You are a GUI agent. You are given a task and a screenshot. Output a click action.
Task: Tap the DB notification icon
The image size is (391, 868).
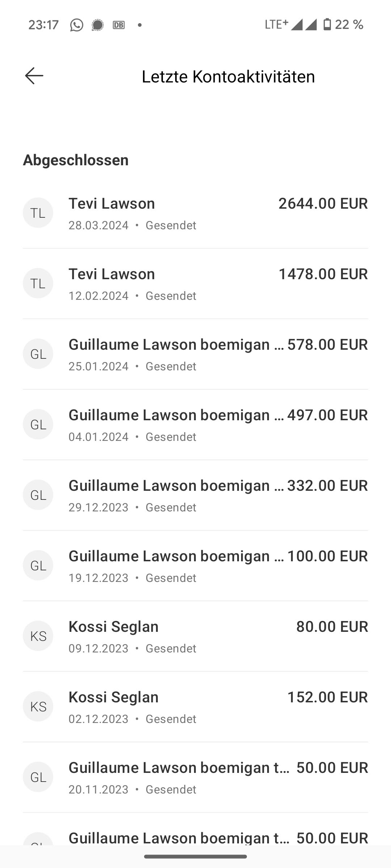[119, 25]
